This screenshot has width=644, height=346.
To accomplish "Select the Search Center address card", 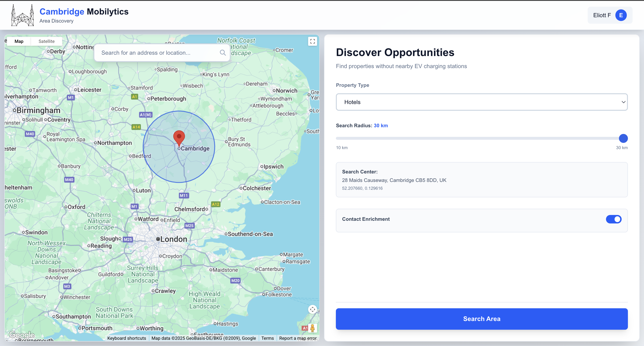I will coord(481,180).
